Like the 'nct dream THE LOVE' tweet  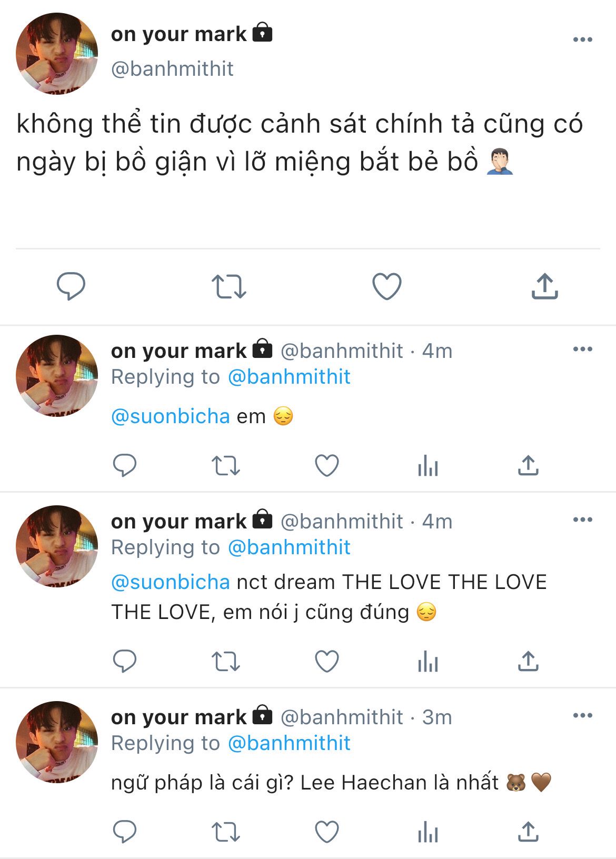[x=326, y=661]
